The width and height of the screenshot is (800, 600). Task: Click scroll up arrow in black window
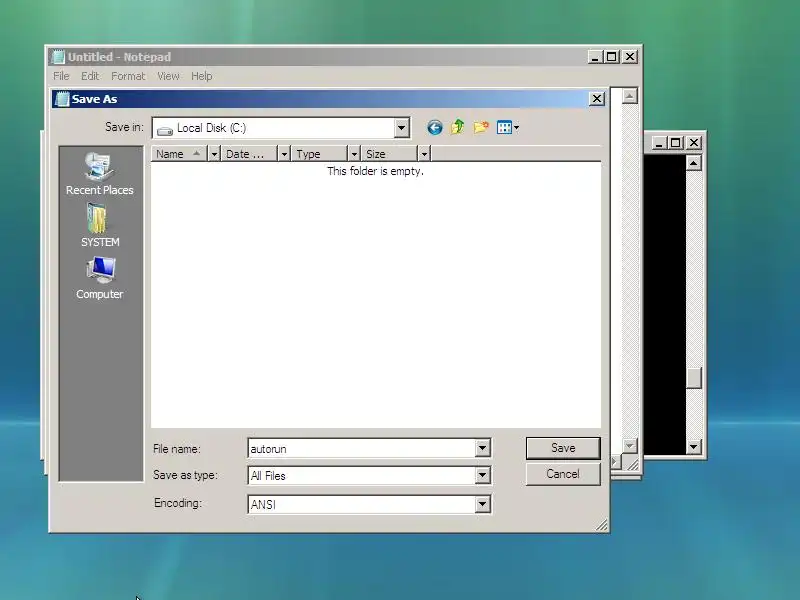(693, 163)
